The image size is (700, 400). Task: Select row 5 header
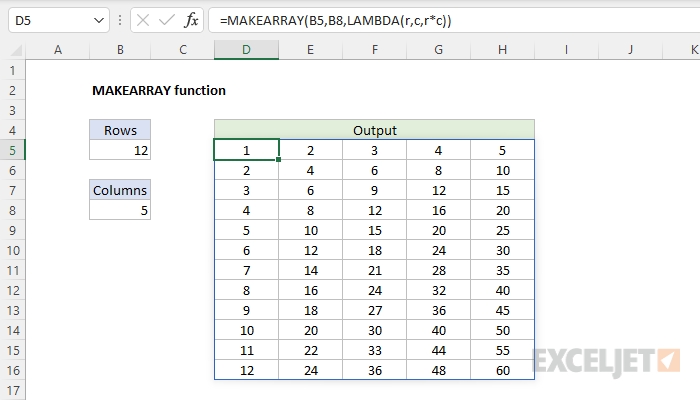point(12,150)
